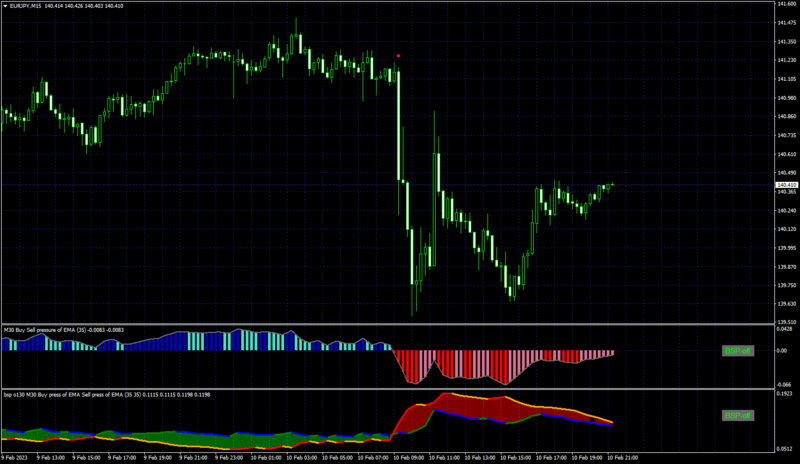Click the 140.610 price scale label
Viewport: 800px width, 464px height.
click(786, 154)
